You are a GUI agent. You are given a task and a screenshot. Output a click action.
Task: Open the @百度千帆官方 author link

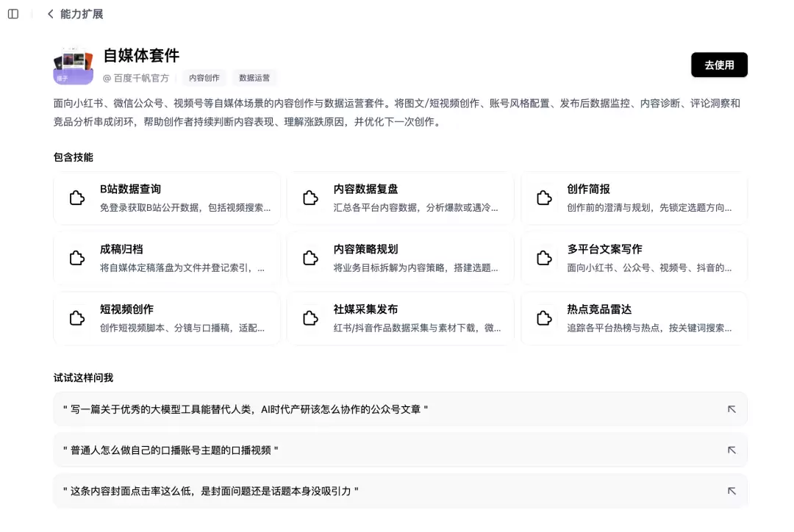click(136, 78)
